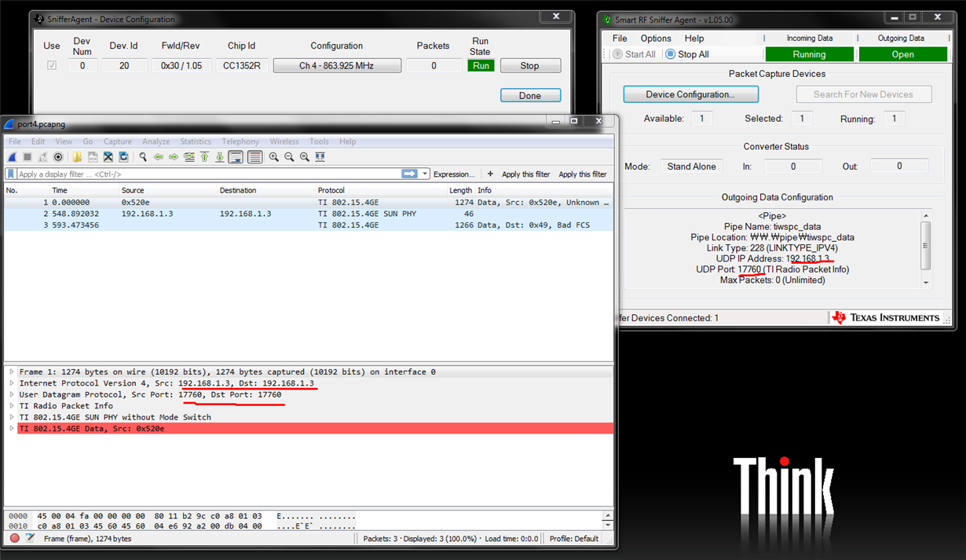Open Ch 4 - 863.925 MHz configuration

pyautogui.click(x=337, y=66)
